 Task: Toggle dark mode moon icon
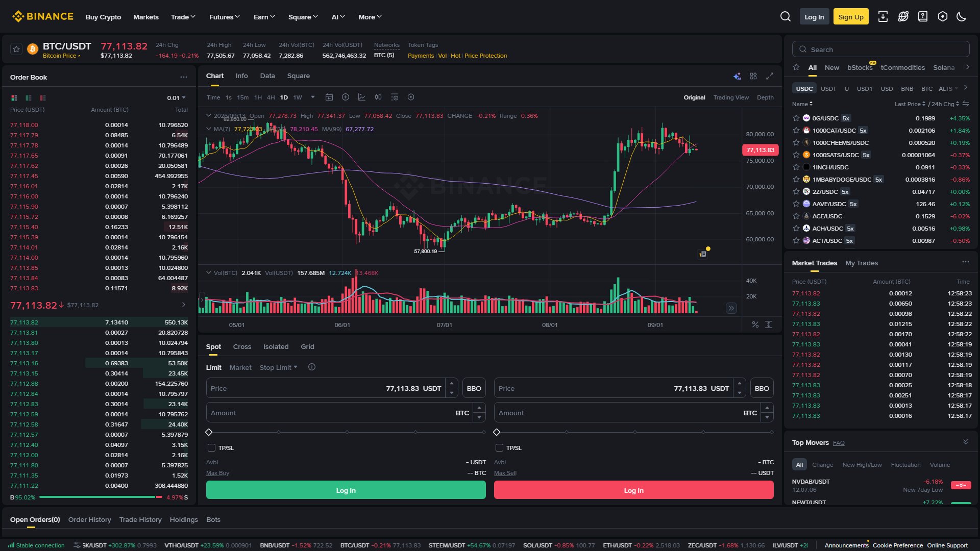(961, 17)
